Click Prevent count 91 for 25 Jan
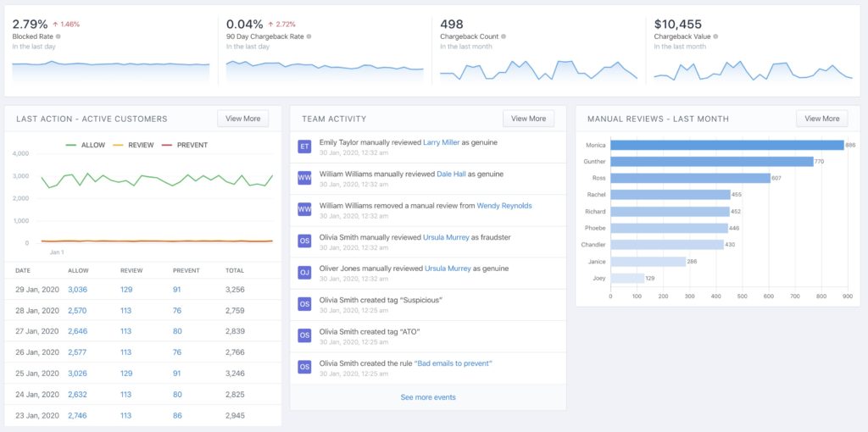This screenshot has width=868, height=432. (x=176, y=374)
